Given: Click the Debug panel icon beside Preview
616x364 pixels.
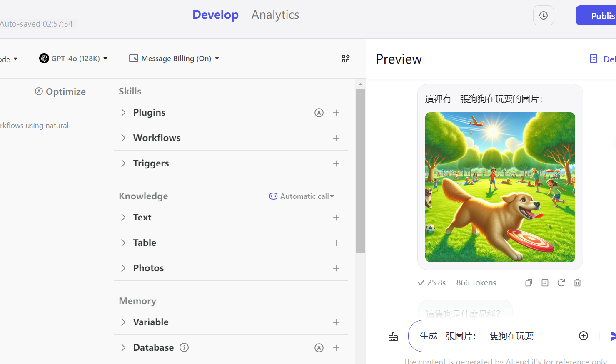Looking at the screenshot, I should click(x=594, y=59).
